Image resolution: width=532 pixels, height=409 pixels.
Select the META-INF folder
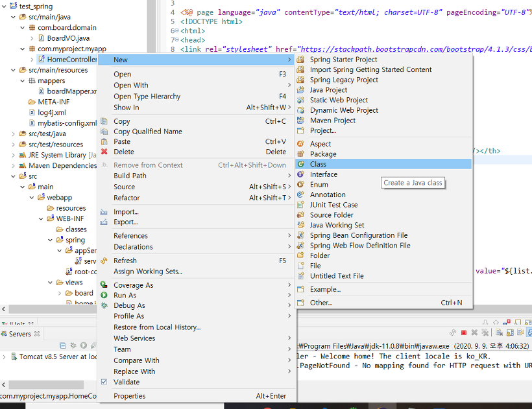[49, 102]
